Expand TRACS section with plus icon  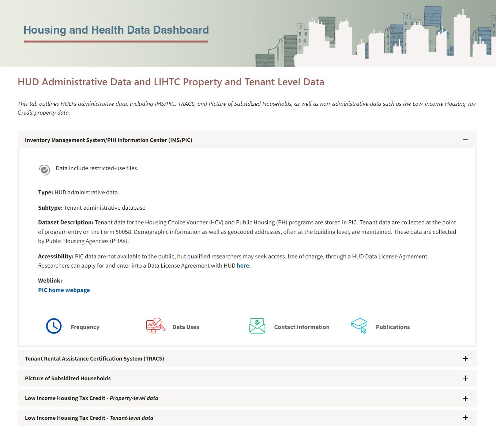[465, 358]
